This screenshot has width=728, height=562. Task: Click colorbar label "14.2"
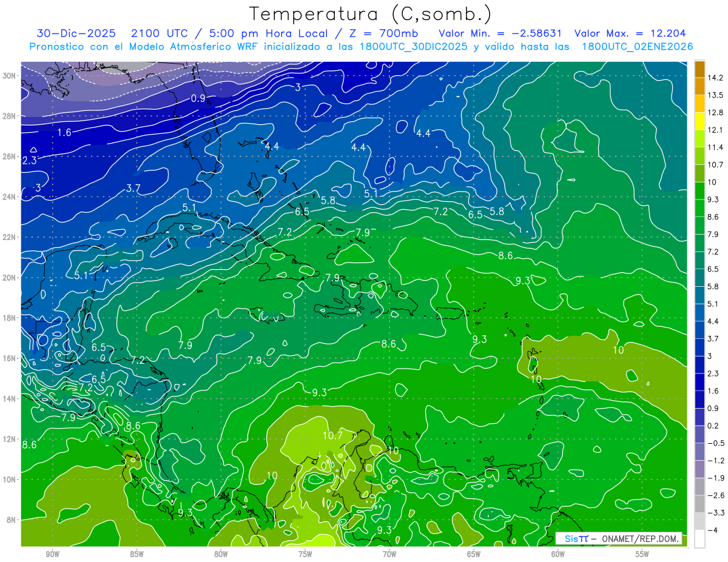click(715, 78)
